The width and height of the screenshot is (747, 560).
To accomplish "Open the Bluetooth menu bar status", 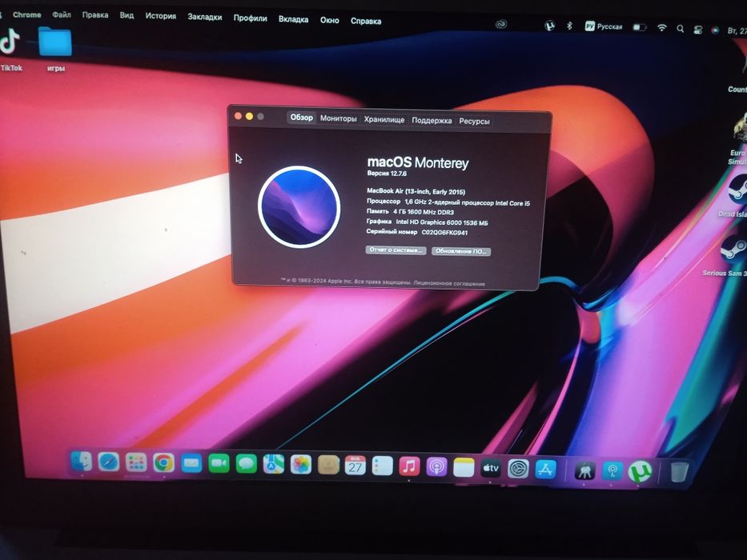I will 569,26.
